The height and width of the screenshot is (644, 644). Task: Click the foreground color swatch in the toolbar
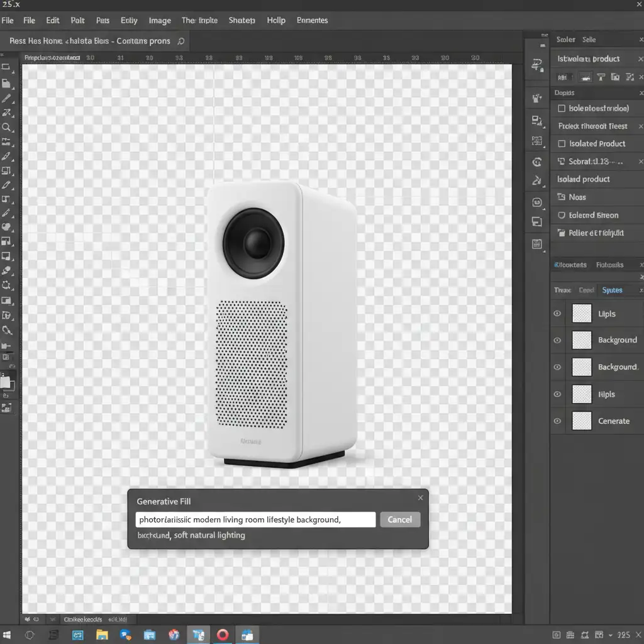(x=5, y=381)
